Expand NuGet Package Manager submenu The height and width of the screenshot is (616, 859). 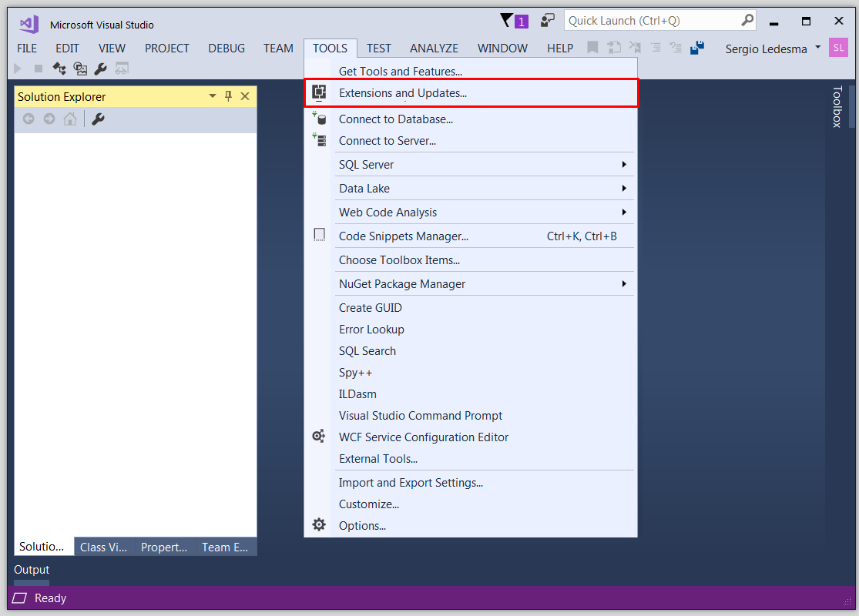click(x=624, y=283)
